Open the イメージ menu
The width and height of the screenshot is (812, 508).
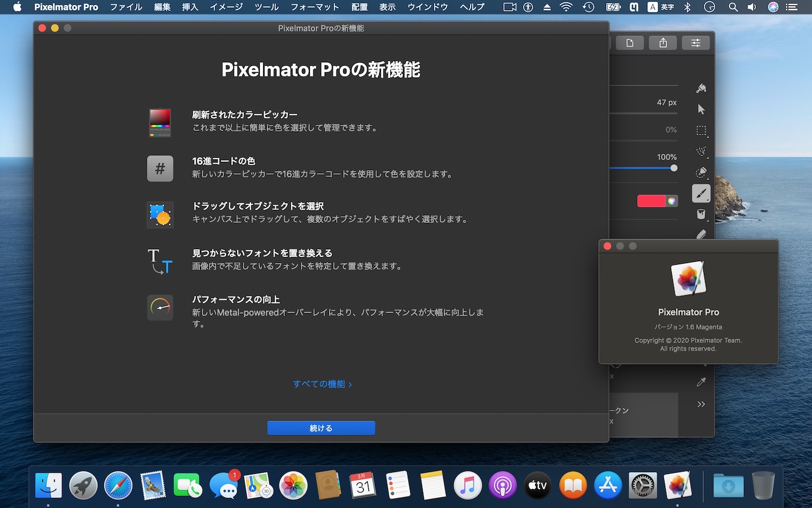226,7
